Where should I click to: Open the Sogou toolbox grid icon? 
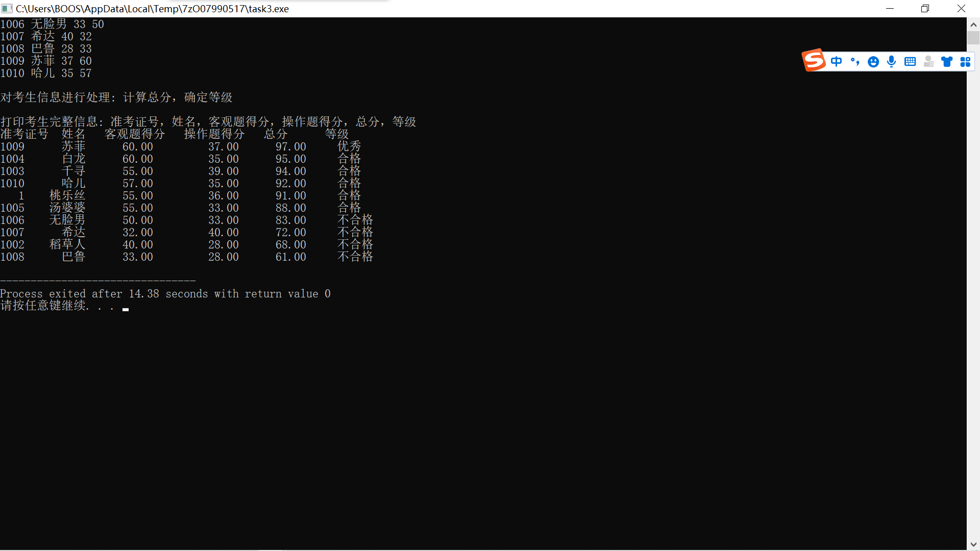[x=965, y=62]
